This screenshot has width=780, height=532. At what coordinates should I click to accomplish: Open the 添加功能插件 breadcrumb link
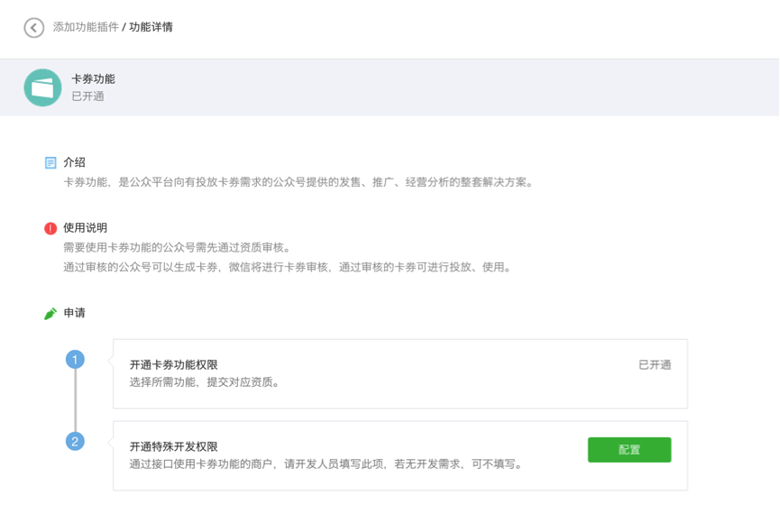coord(86,27)
